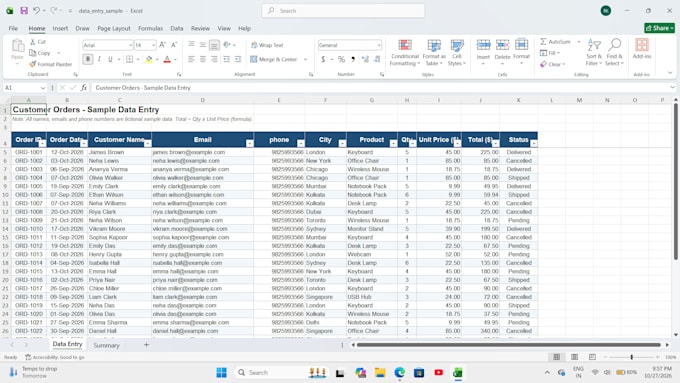Open the Cell Styles gallery
Viewport: 680px width, 383px height.
[457, 52]
